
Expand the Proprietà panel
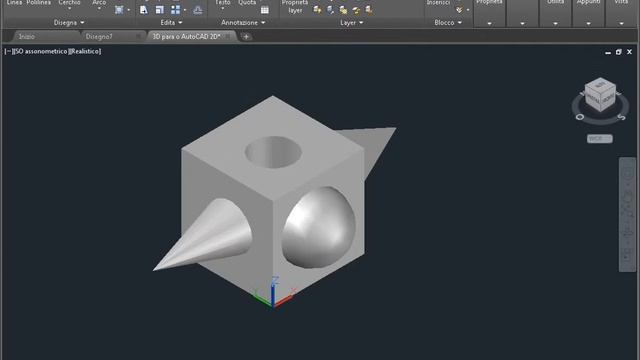pos(489,24)
